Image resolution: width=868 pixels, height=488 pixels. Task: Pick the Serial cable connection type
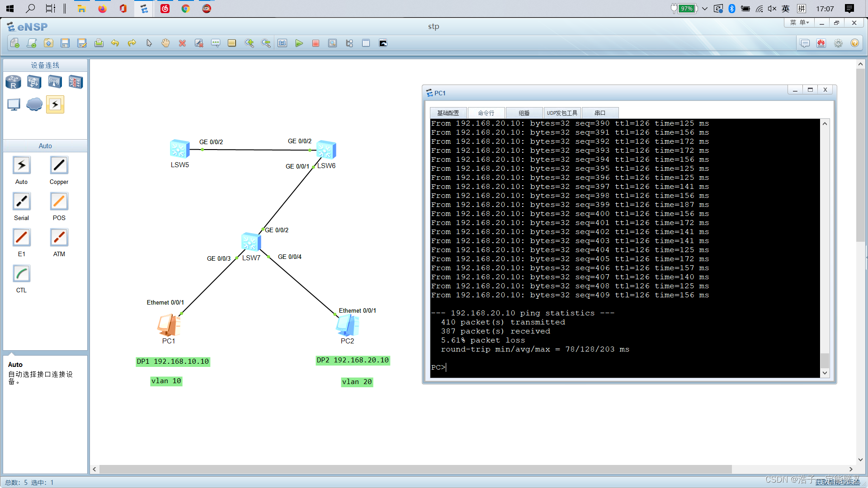(21, 202)
